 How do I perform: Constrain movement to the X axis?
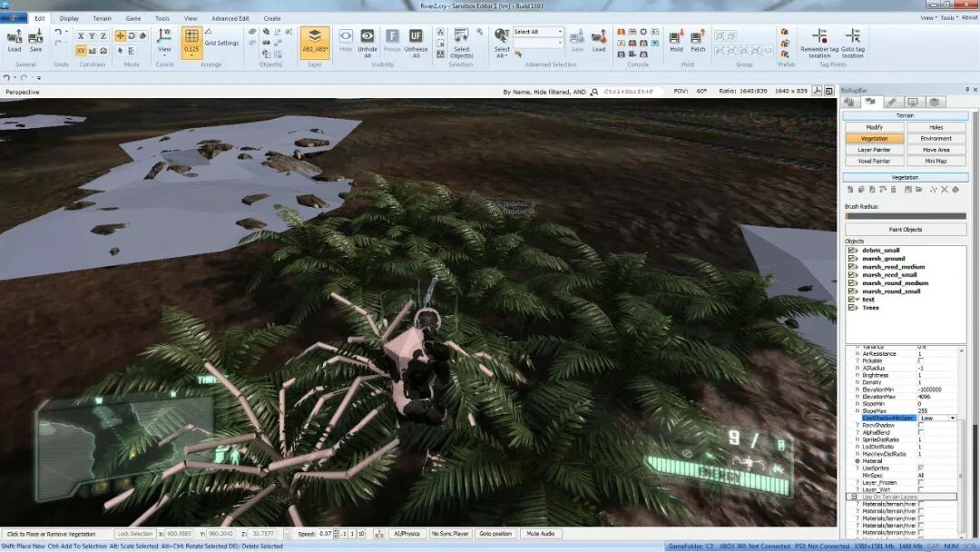(81, 36)
